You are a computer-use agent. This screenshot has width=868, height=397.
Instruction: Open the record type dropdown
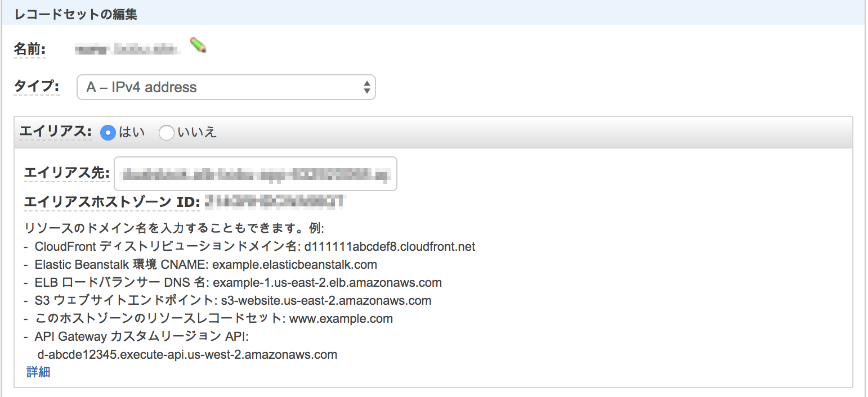225,87
